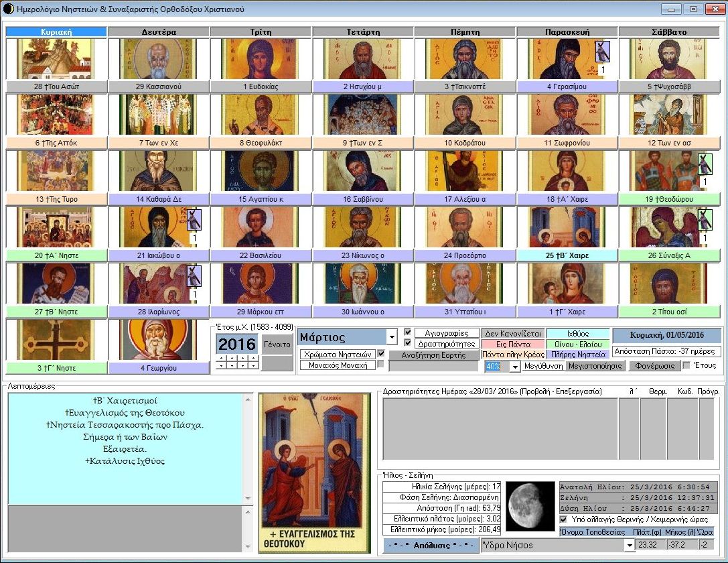Select the image above 24 Προεόρτιο

point(465,228)
